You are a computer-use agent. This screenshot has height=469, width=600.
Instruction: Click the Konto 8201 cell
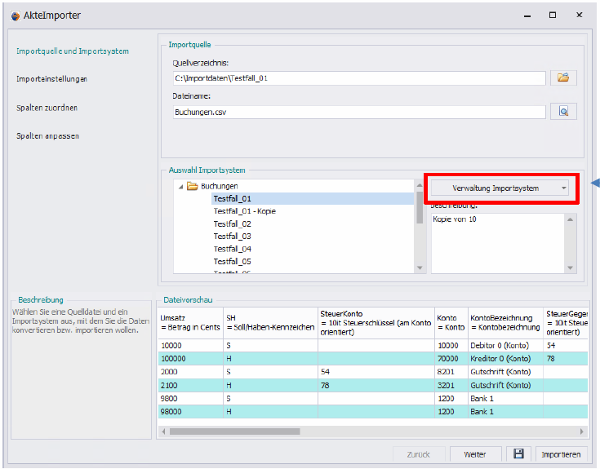pyautogui.click(x=451, y=372)
